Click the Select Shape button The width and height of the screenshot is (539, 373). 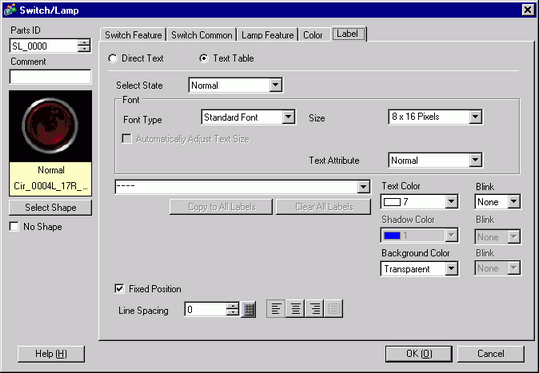[x=51, y=208]
